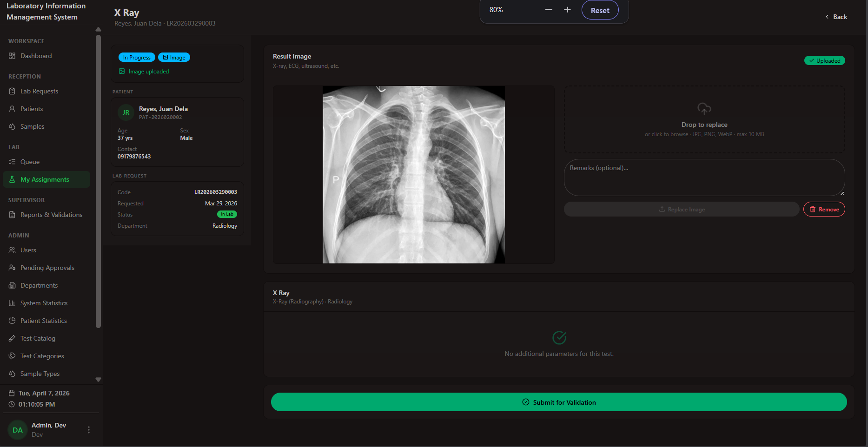Go back with the Back link
The width and height of the screenshot is (868, 447).
point(836,17)
